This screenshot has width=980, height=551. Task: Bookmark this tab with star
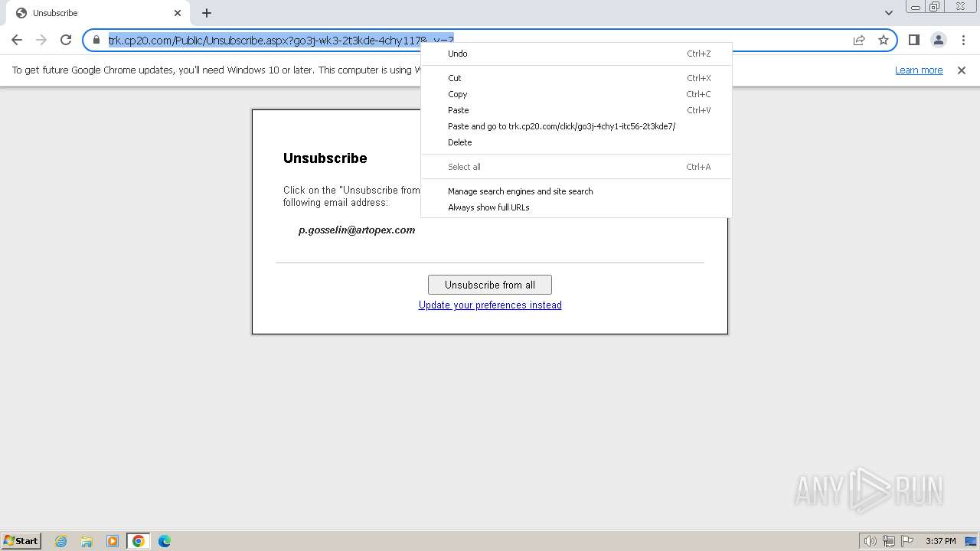point(884,40)
